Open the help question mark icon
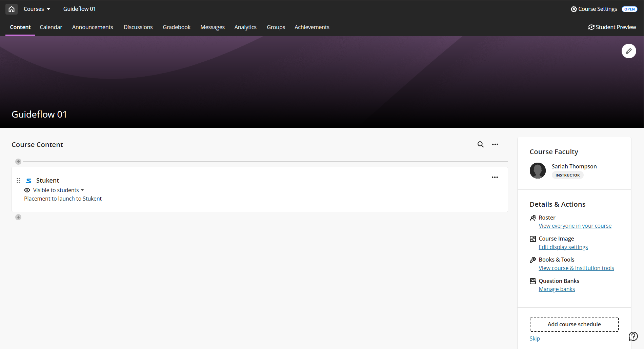Viewport: 644px width, 349px height. tap(633, 336)
